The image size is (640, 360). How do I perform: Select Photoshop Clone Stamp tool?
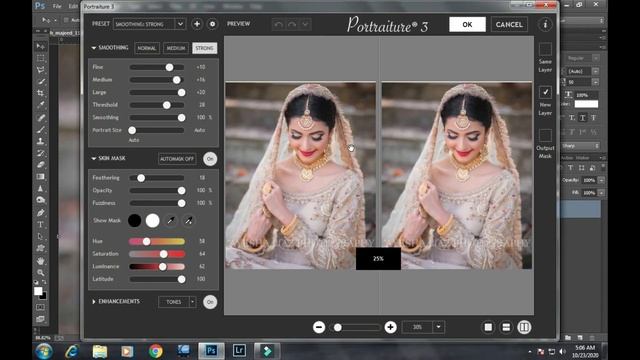40,141
